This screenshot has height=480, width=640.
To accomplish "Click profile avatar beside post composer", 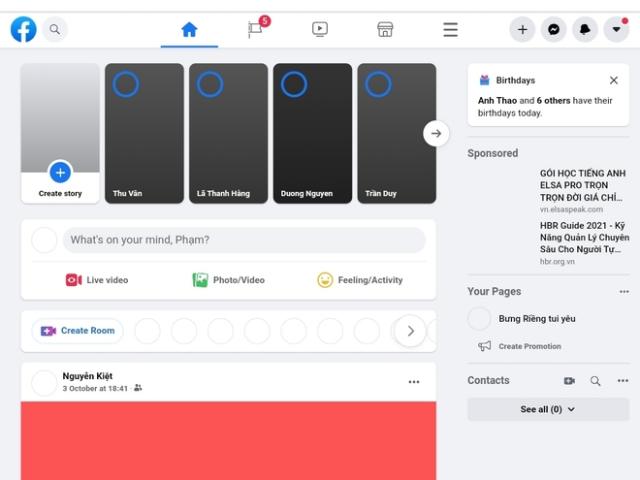I will (44, 240).
